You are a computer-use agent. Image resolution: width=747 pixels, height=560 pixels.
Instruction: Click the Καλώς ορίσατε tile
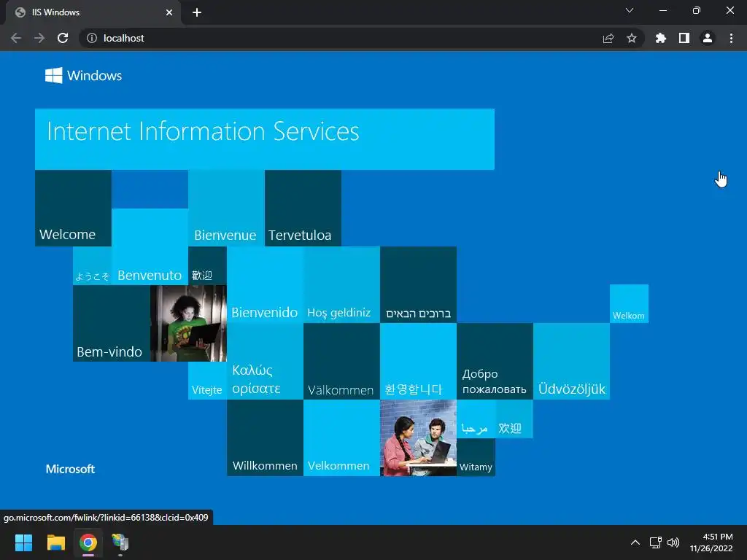point(265,362)
